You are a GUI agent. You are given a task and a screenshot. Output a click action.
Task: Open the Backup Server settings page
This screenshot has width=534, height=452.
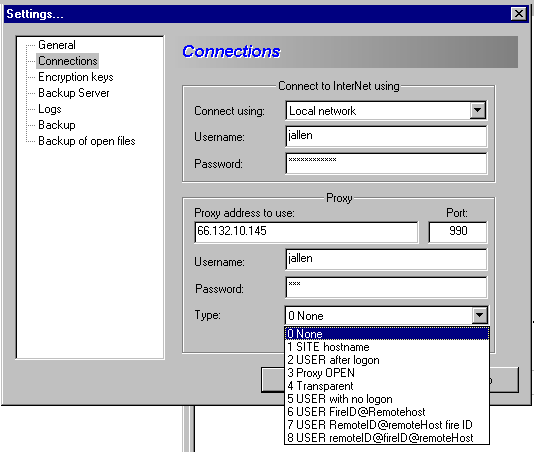[x=74, y=93]
